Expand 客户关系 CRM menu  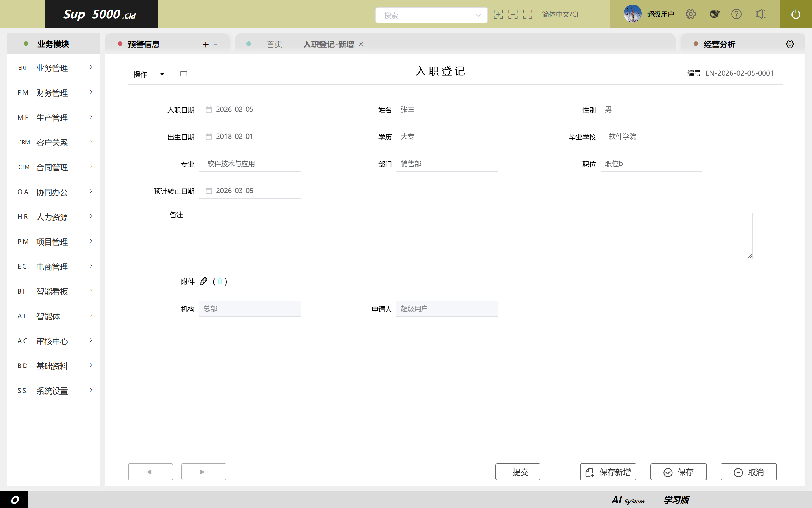53,143
